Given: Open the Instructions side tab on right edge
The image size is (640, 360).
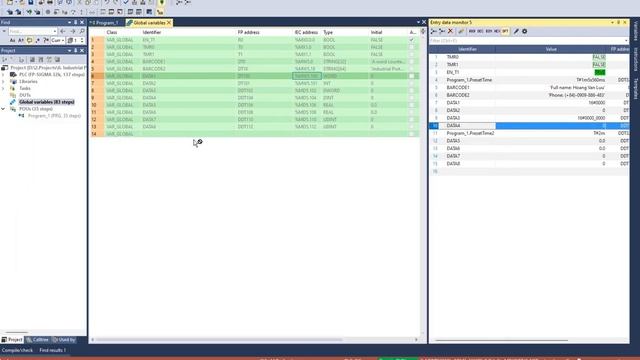Looking at the screenshot, I should (636, 59).
